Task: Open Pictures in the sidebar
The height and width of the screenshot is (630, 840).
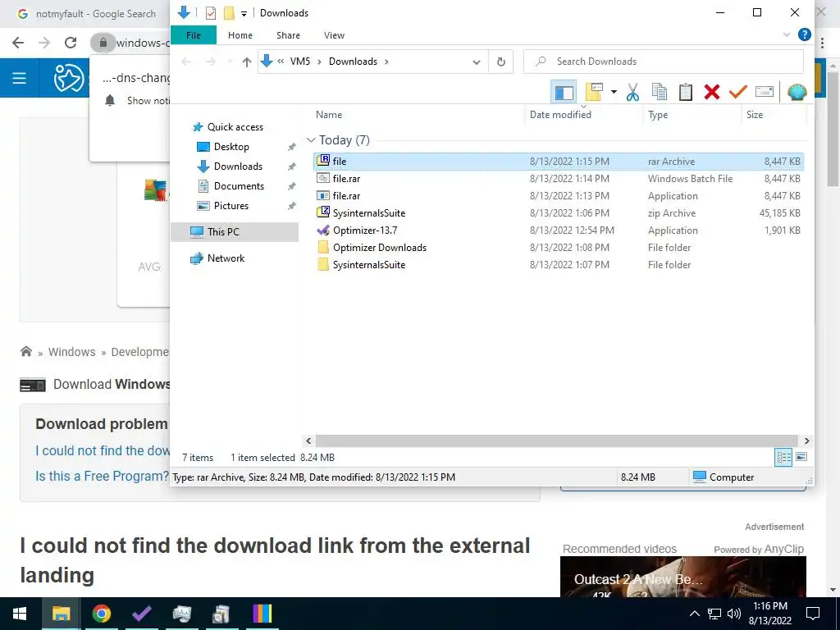Action: (231, 206)
